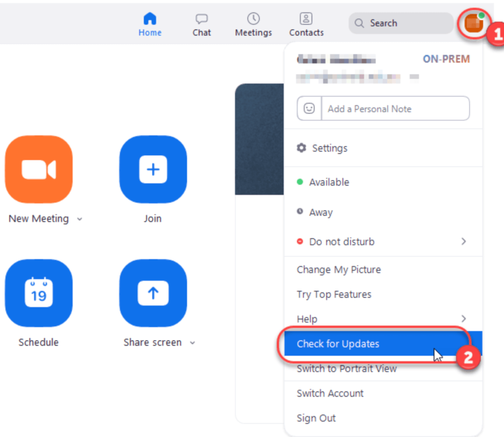Set status to Available
This screenshot has width=504, height=437.
pos(383,182)
